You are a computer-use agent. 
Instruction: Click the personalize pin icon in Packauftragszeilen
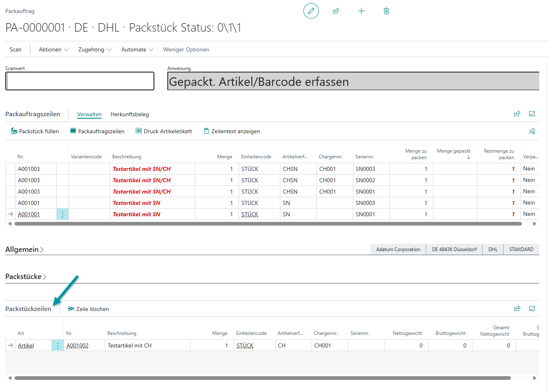point(532,131)
